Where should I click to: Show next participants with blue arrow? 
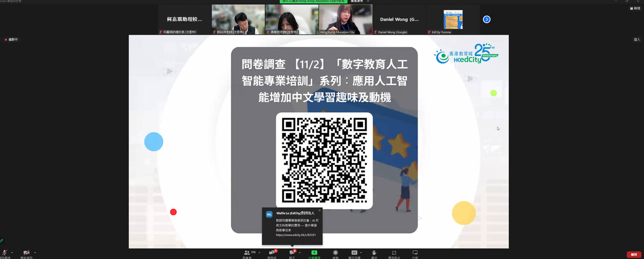[486, 19]
